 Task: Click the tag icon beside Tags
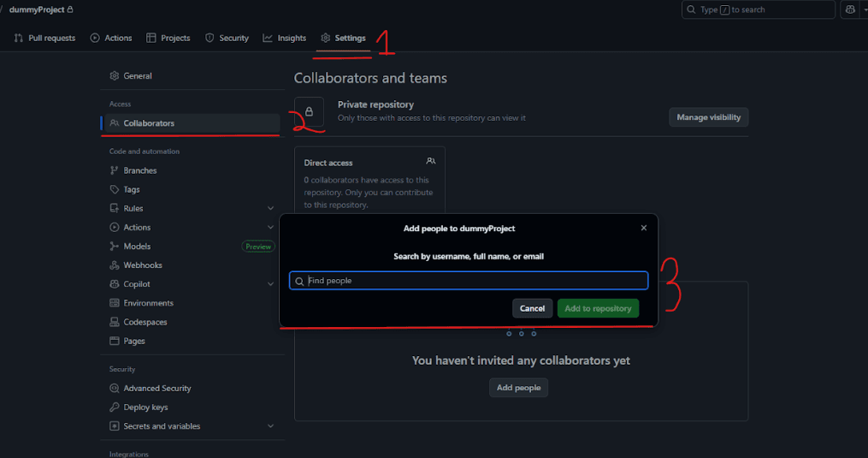point(114,189)
